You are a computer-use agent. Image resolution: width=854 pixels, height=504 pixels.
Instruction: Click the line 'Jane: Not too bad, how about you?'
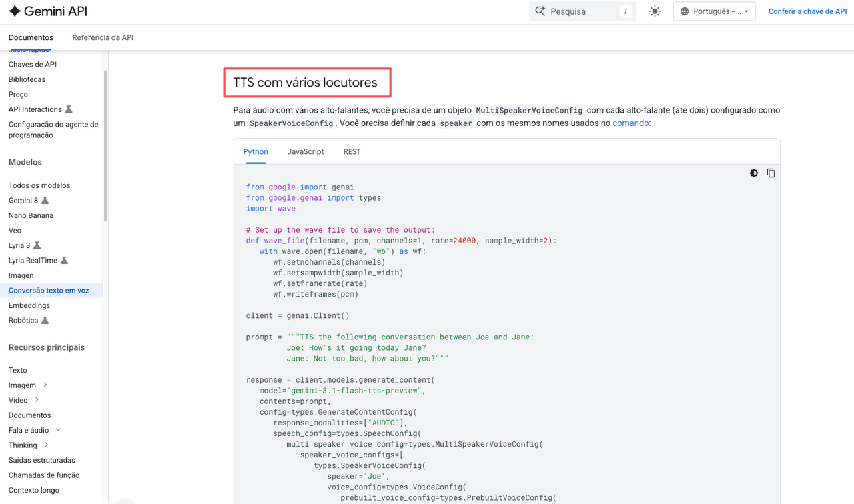(x=368, y=359)
